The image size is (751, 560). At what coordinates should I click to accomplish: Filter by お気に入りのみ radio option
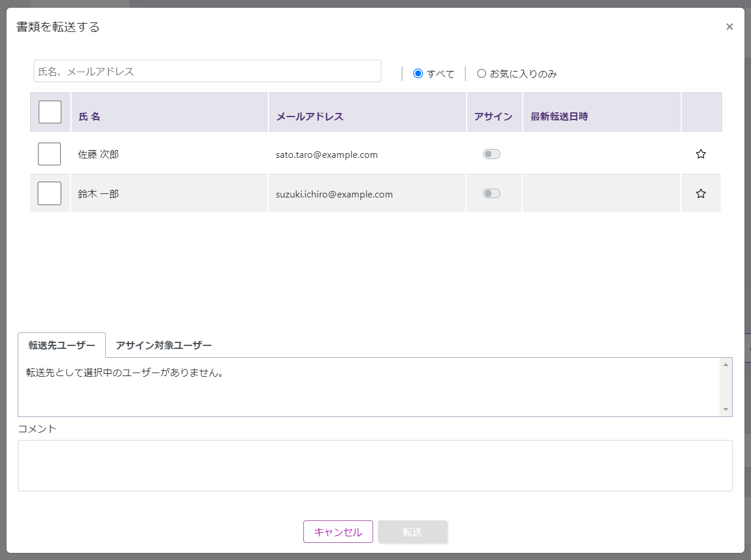point(481,74)
